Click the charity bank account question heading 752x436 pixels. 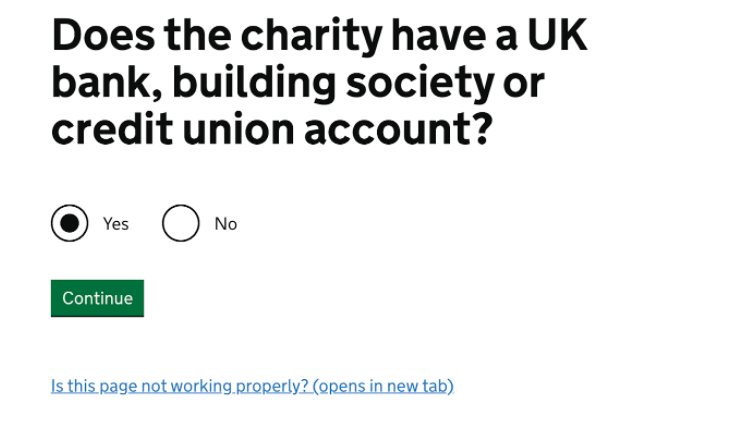pyautogui.click(x=320, y=83)
